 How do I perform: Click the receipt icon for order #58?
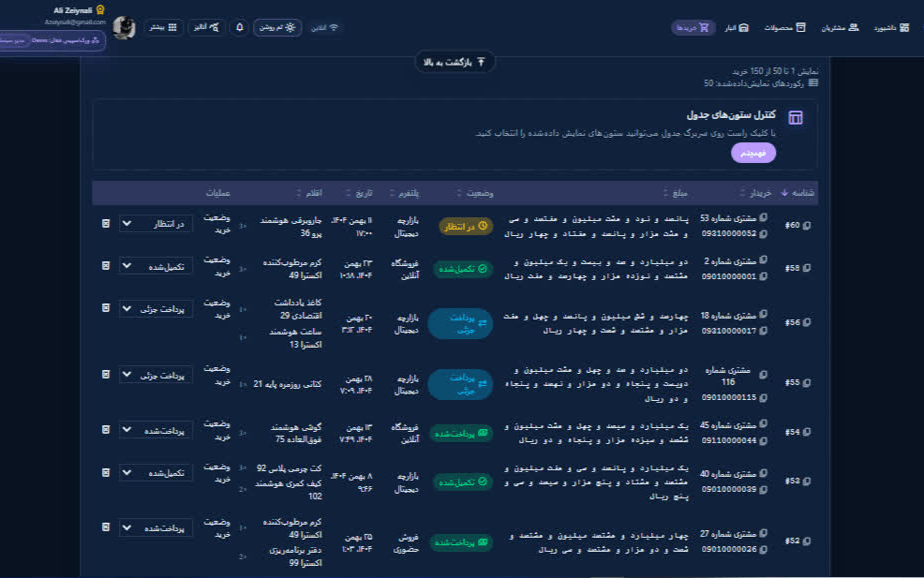coord(105,266)
